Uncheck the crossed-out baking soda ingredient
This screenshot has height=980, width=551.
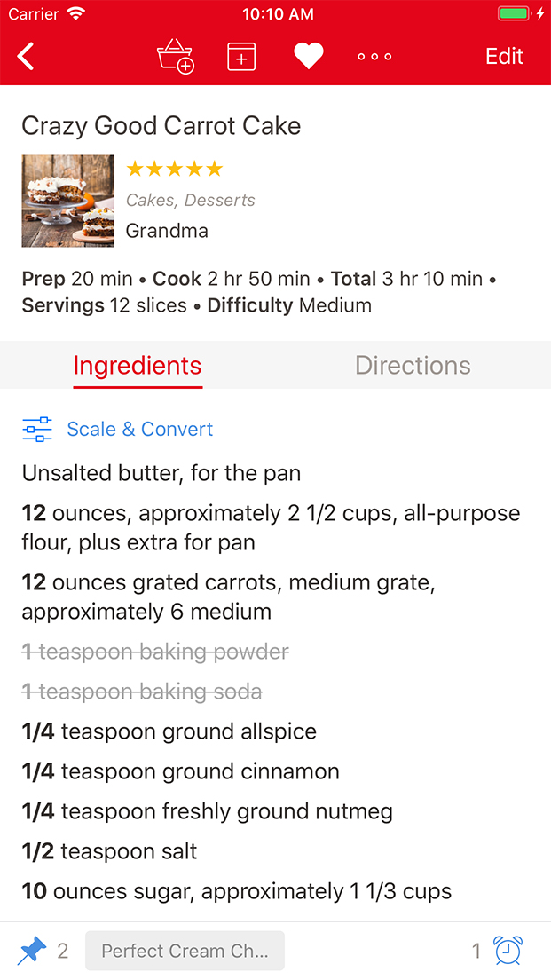(142, 692)
